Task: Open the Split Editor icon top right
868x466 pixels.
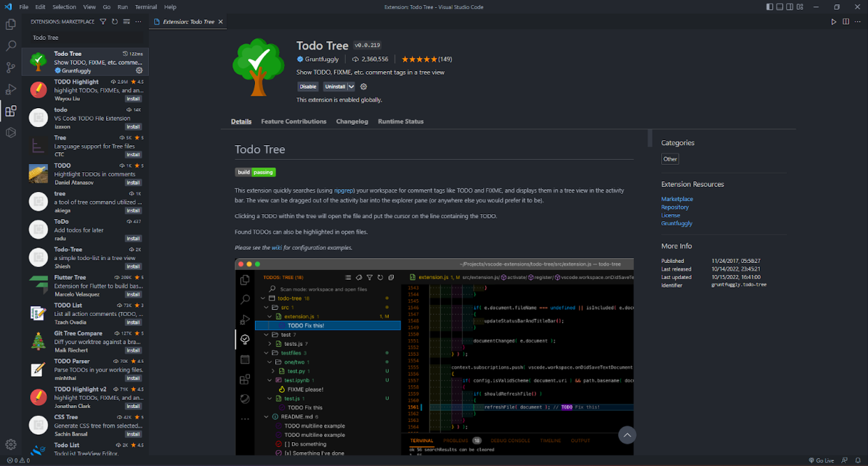Action: pyautogui.click(x=845, y=22)
